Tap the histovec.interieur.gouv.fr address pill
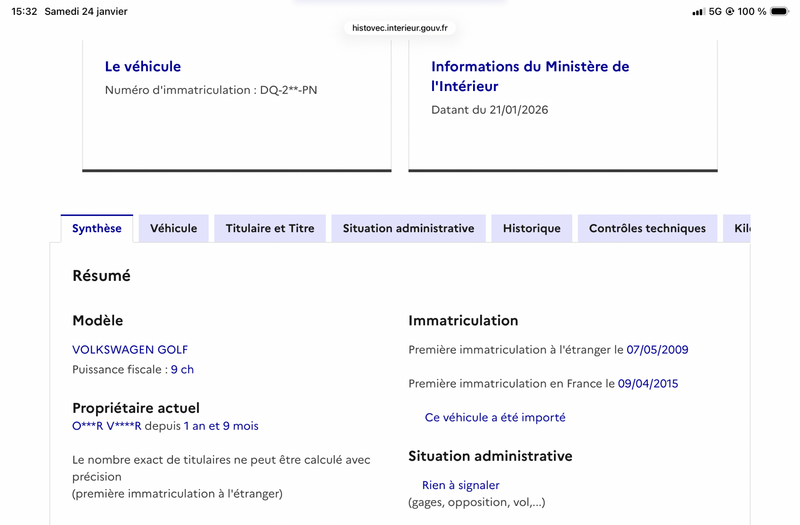 400,29
